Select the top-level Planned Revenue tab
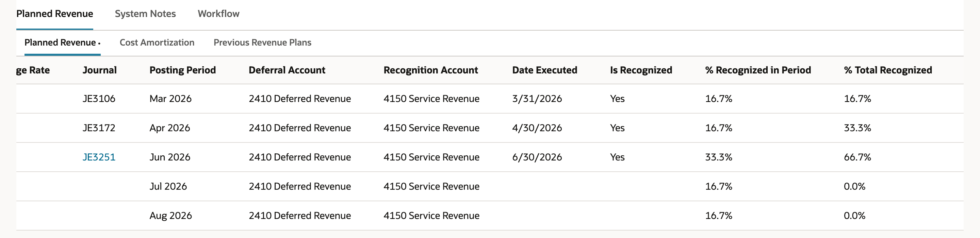Viewport: 980px width, 238px height. (54, 14)
